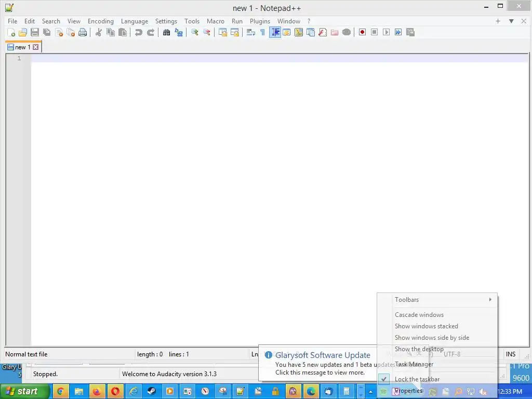532x399 pixels.
Task: Play back the recorded macro
Action: click(386, 32)
